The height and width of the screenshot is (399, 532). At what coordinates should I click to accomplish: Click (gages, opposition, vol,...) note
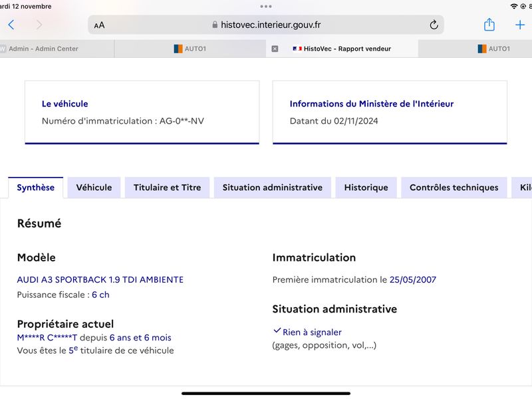click(x=325, y=345)
